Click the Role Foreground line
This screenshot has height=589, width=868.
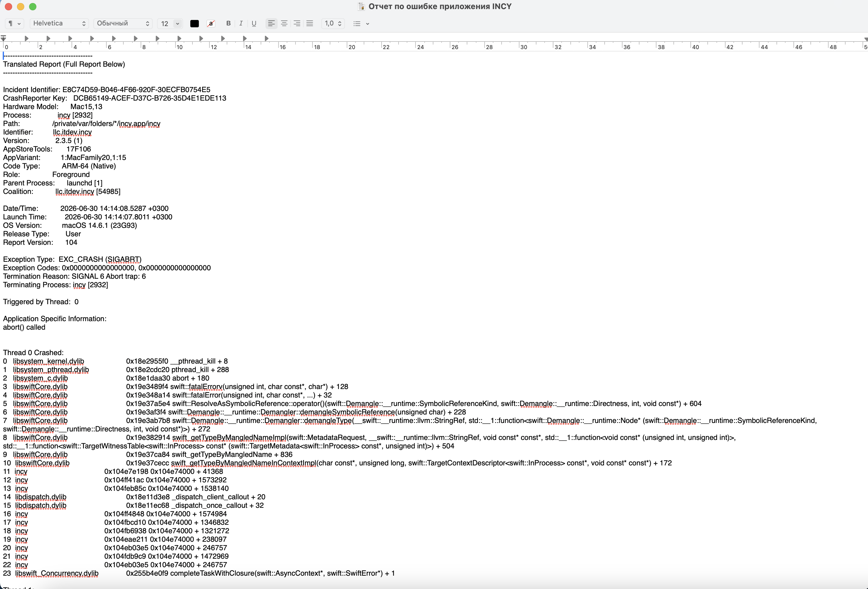[46, 175]
